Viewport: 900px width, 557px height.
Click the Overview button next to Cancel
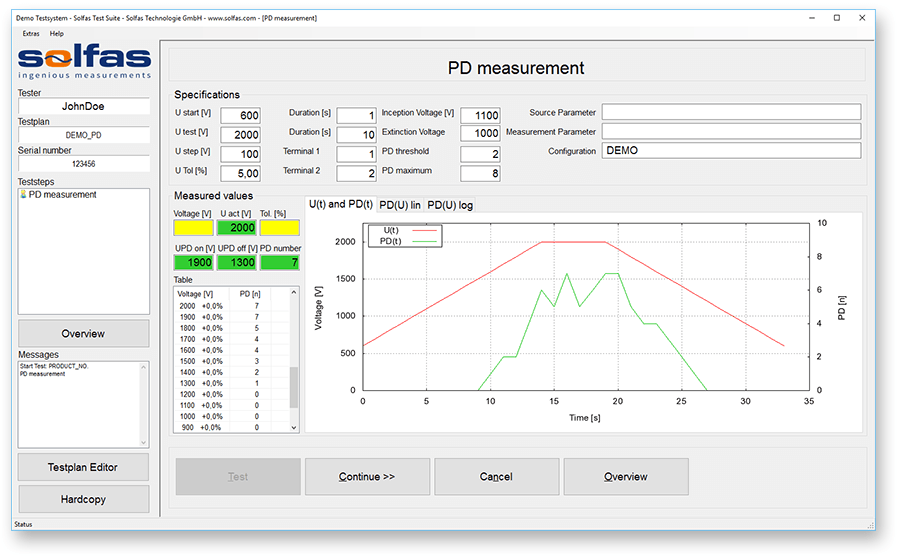point(626,477)
